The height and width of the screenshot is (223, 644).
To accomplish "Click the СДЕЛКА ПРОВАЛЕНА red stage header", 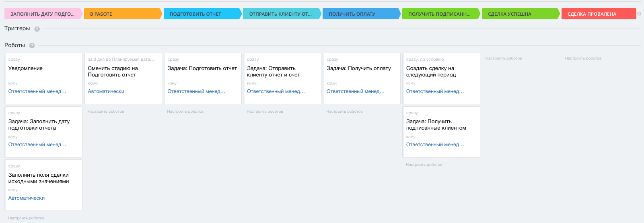I will click(x=598, y=14).
